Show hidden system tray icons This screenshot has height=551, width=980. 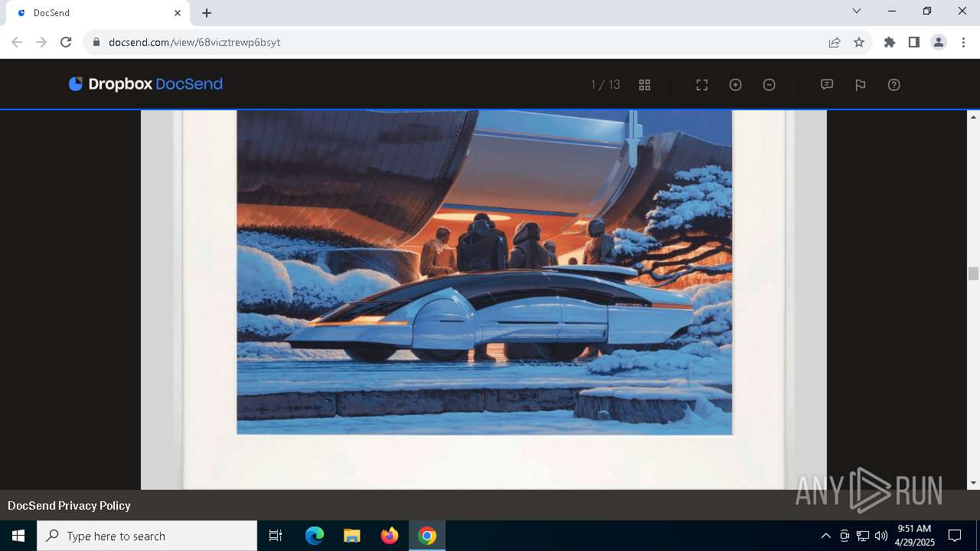click(825, 536)
